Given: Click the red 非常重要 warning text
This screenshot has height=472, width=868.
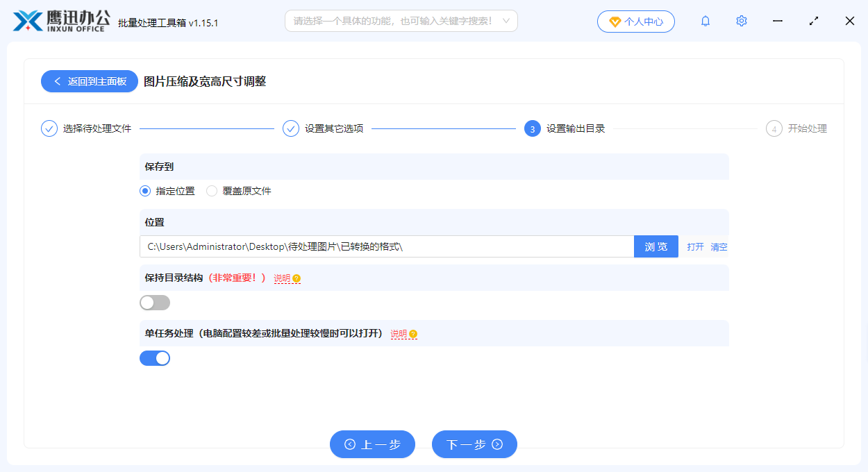Looking at the screenshot, I should coord(237,278).
